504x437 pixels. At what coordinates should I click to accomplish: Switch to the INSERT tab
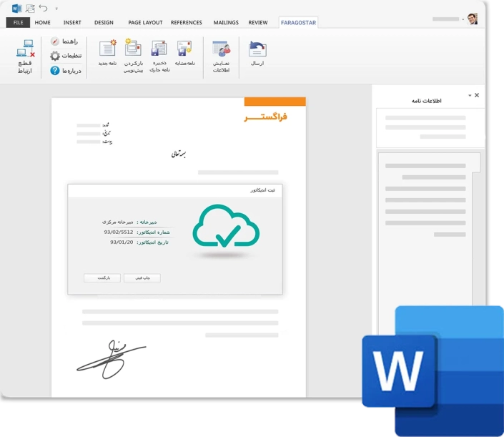coord(72,22)
